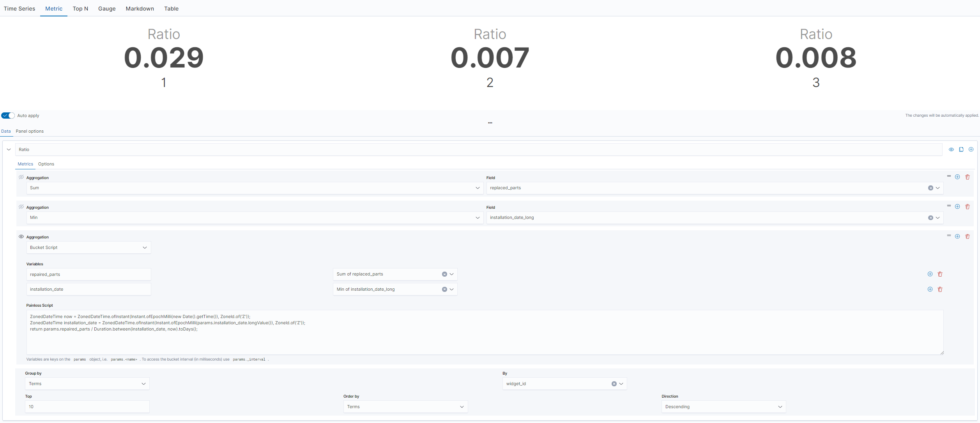Add a new series with plus icon
This screenshot has height=423, width=980.
coord(971,149)
